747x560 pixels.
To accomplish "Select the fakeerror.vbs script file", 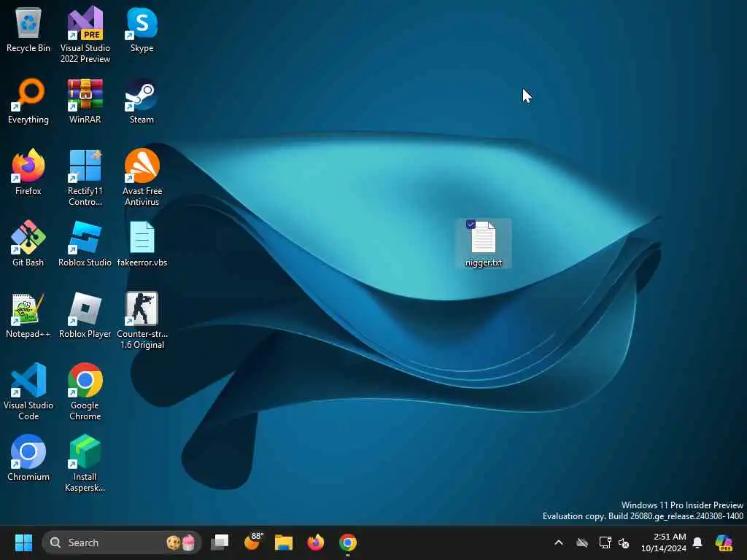I will [142, 244].
